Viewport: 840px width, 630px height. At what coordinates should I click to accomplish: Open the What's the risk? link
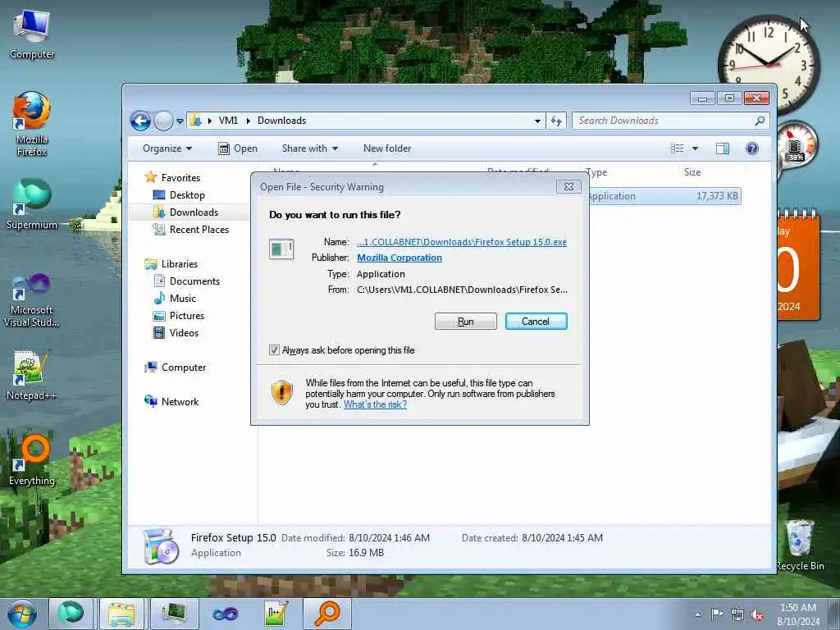point(375,404)
